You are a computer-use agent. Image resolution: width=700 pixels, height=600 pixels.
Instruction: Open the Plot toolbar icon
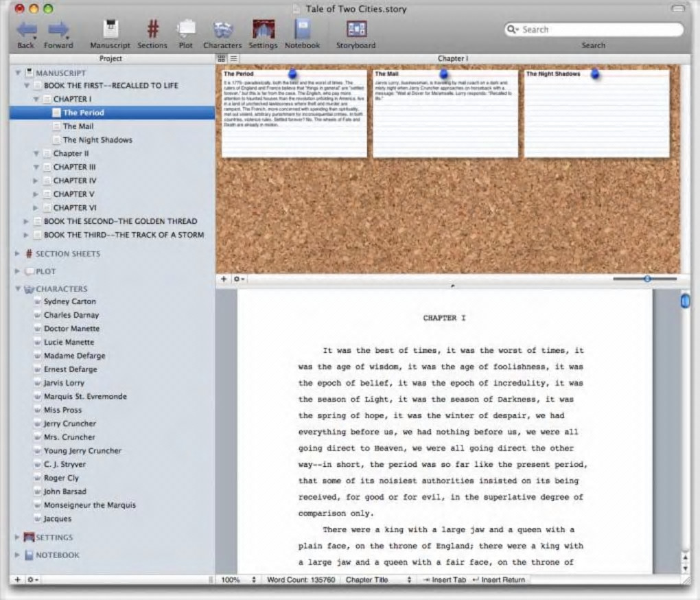(x=186, y=30)
